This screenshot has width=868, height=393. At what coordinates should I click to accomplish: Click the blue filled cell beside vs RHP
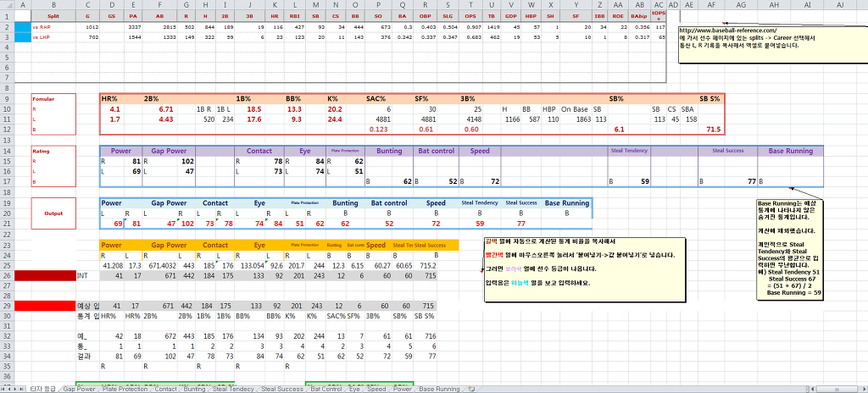coord(22,27)
